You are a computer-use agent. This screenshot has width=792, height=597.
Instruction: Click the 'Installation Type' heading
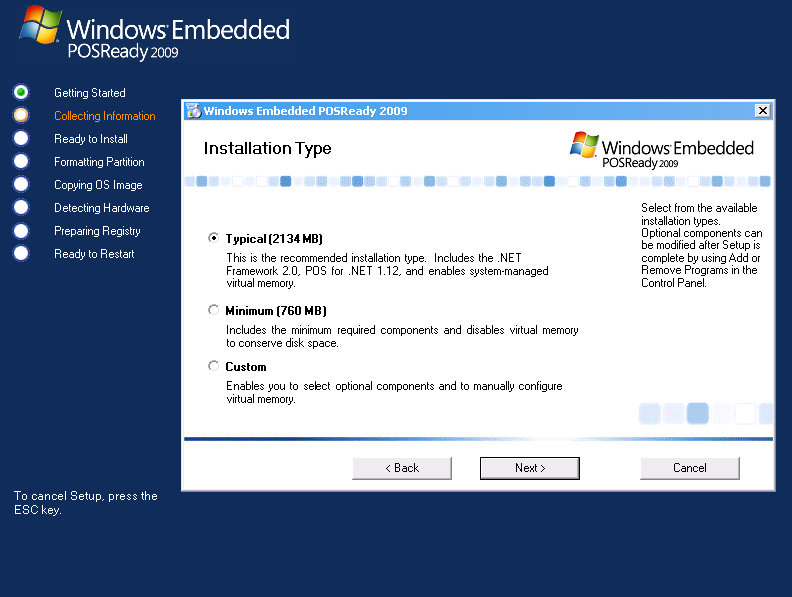267,148
